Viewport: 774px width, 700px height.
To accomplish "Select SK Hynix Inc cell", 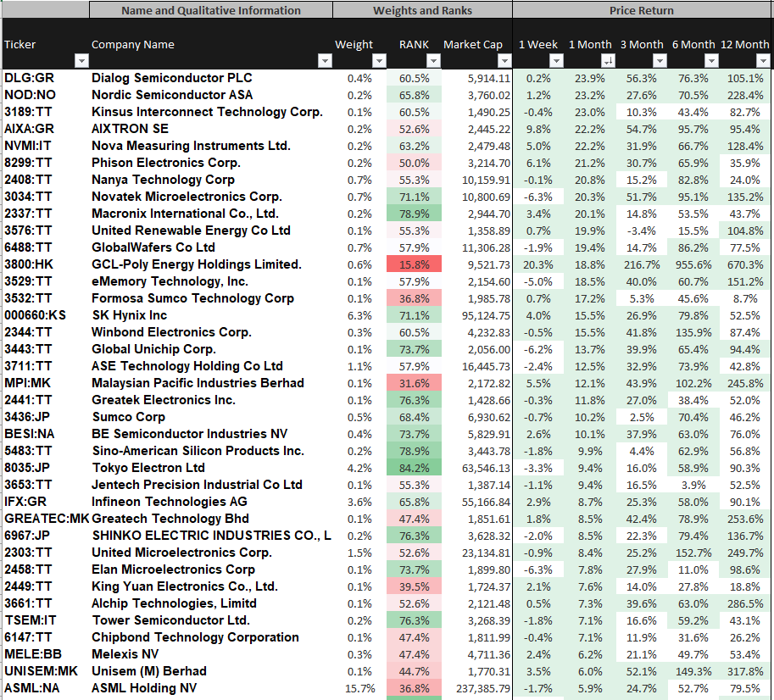I will [x=211, y=315].
